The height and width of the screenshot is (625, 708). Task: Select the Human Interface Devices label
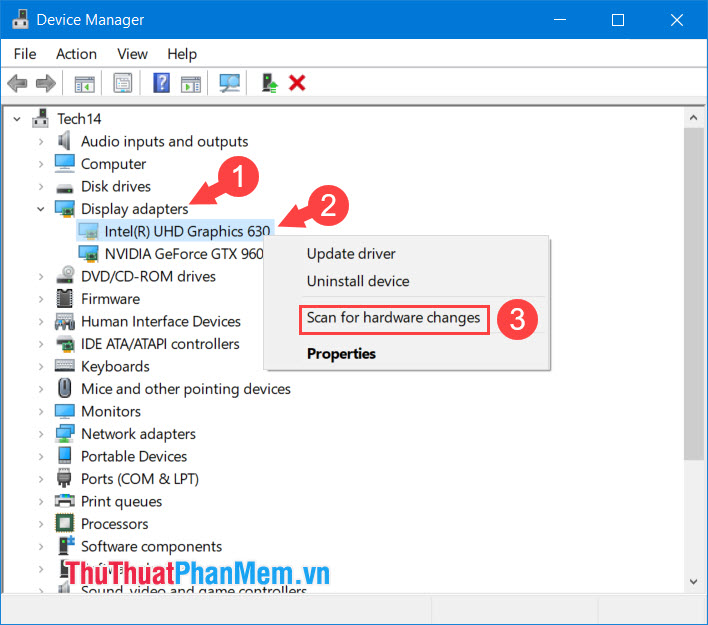click(161, 322)
